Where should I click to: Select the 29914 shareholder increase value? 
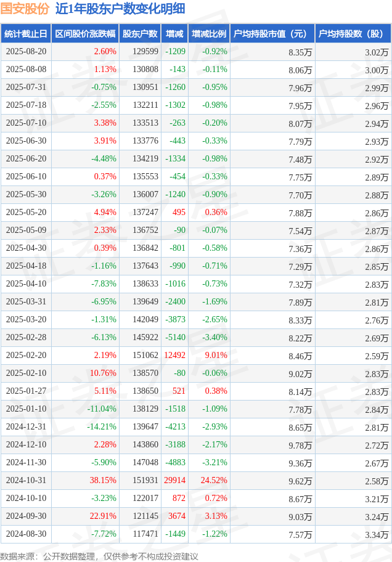click(x=174, y=481)
